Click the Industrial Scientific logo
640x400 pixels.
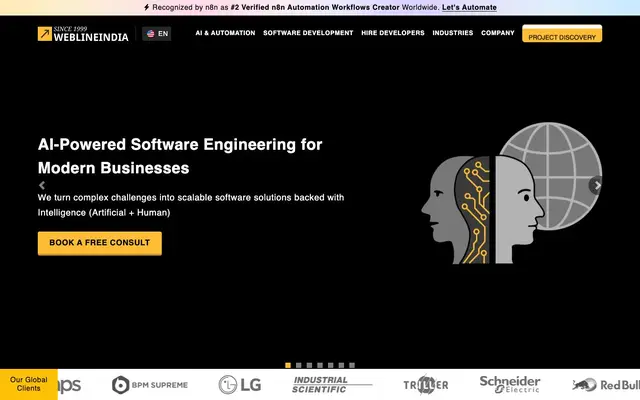coord(332,385)
